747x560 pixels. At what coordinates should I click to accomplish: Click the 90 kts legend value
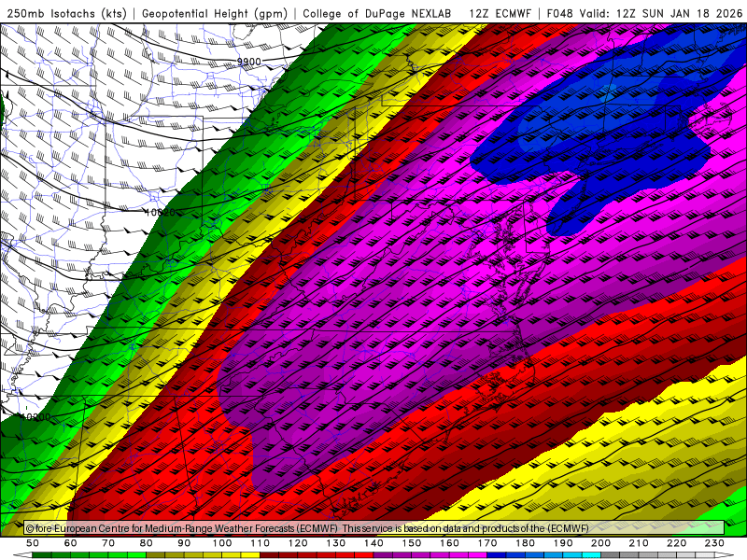click(x=184, y=543)
